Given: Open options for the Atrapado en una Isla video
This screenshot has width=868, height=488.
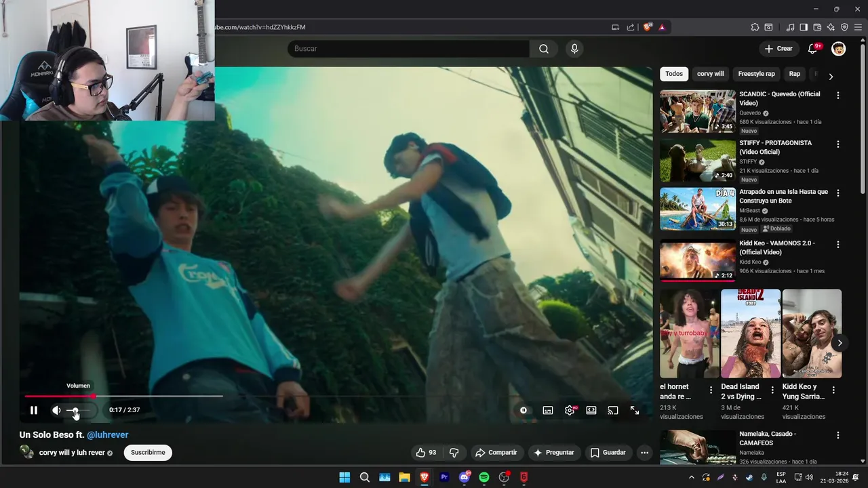Looking at the screenshot, I should [x=838, y=193].
